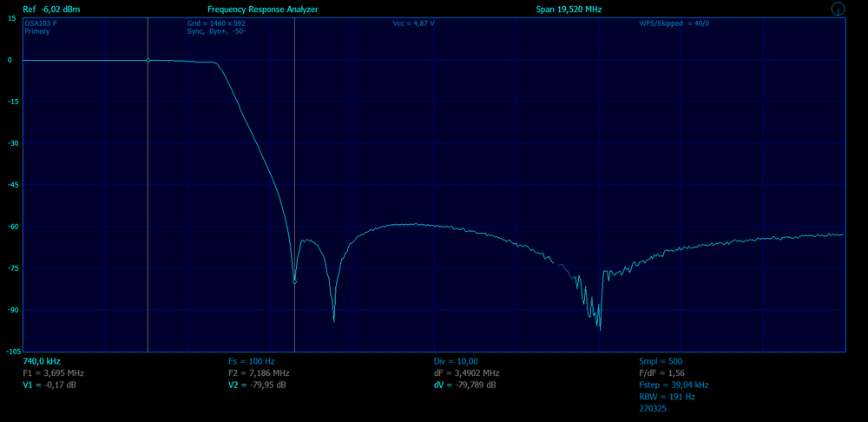Select the second cursor marker at the notch
The width and height of the screenshot is (868, 422).
(294, 281)
